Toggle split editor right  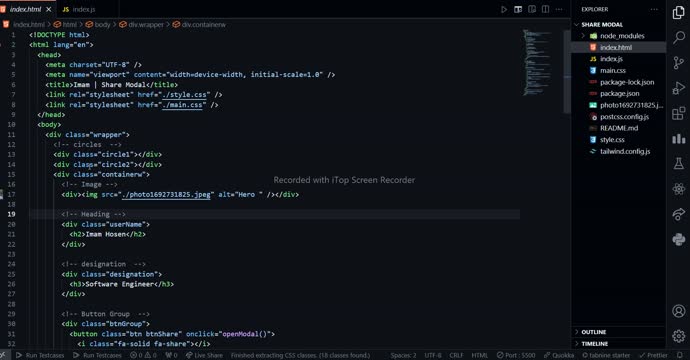coord(545,9)
